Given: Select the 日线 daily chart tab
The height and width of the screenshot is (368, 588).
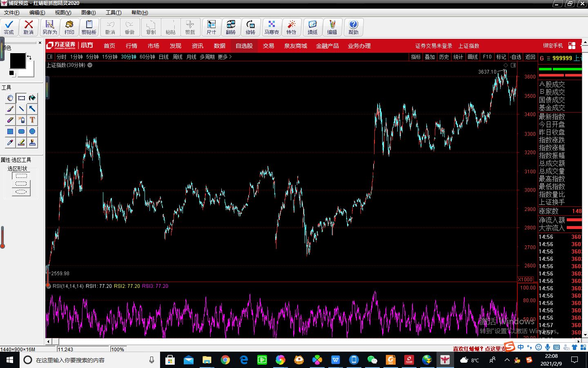Looking at the screenshot, I should pyautogui.click(x=164, y=57).
